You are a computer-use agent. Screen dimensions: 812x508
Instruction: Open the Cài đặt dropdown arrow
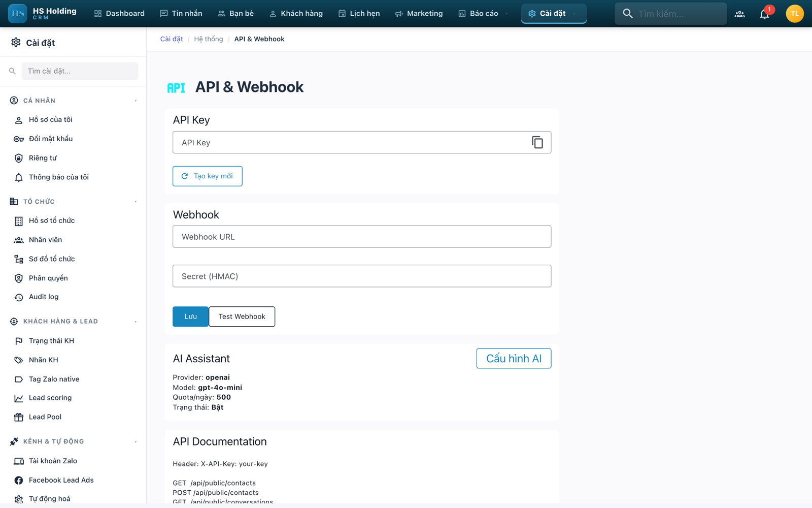point(574,14)
